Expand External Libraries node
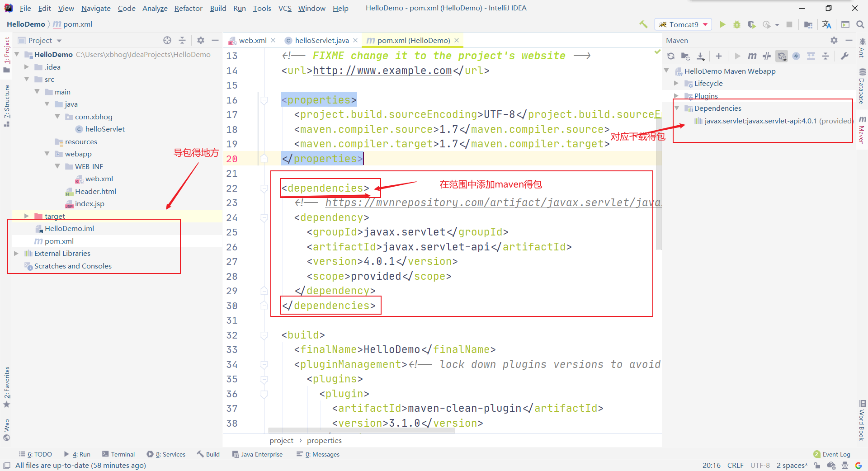868x471 pixels. [x=16, y=253]
